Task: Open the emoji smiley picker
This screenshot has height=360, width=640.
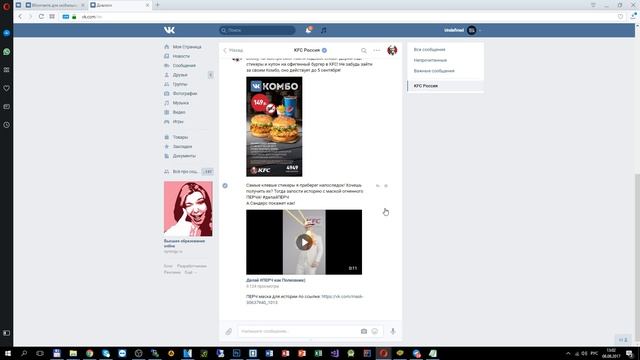Action: pos(375,331)
